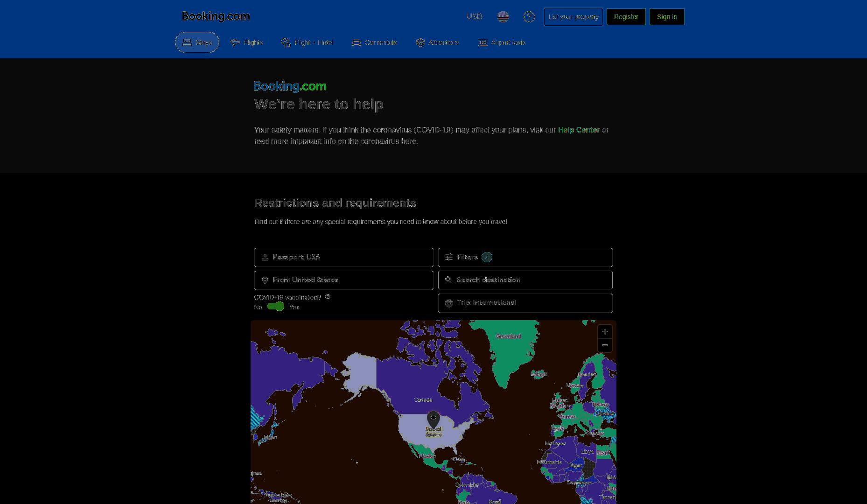
Task: Open the Filters panel
Action: click(x=525, y=257)
